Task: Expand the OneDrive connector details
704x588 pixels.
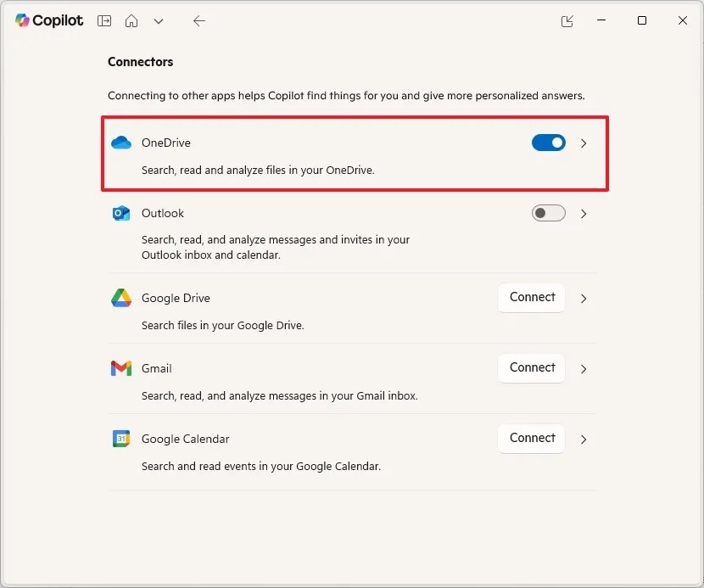Action: 584,143
